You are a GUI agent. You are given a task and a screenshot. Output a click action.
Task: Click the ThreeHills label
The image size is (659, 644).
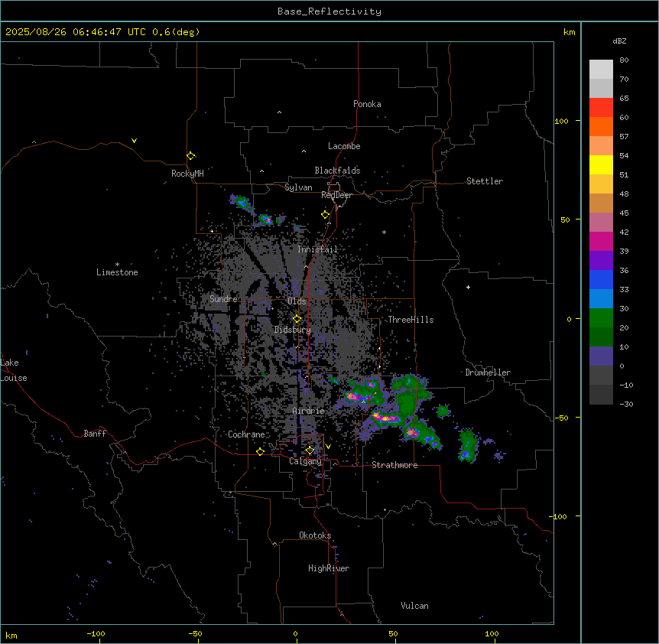[x=411, y=320]
